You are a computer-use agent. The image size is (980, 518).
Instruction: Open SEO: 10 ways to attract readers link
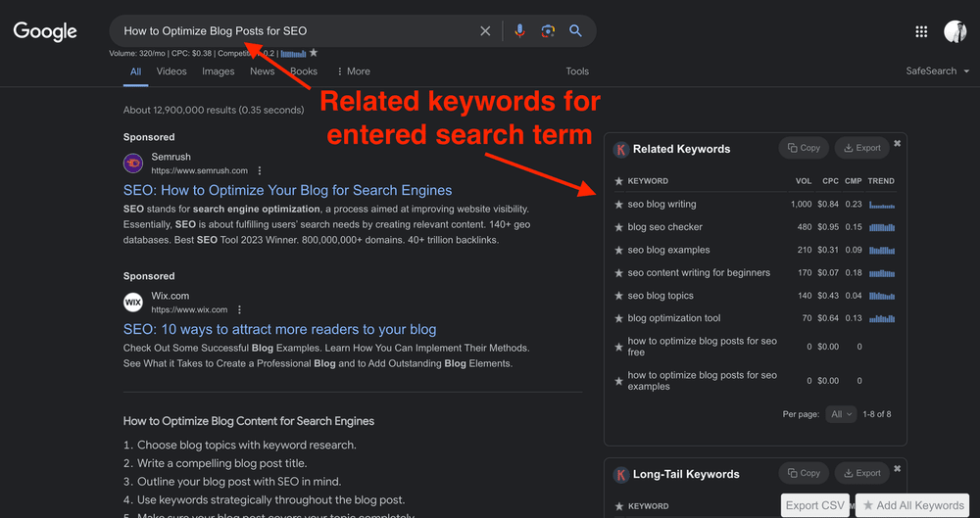[280, 329]
